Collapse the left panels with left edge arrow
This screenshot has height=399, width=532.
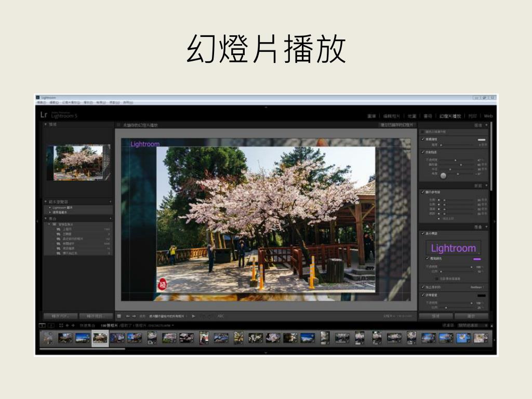37,221
